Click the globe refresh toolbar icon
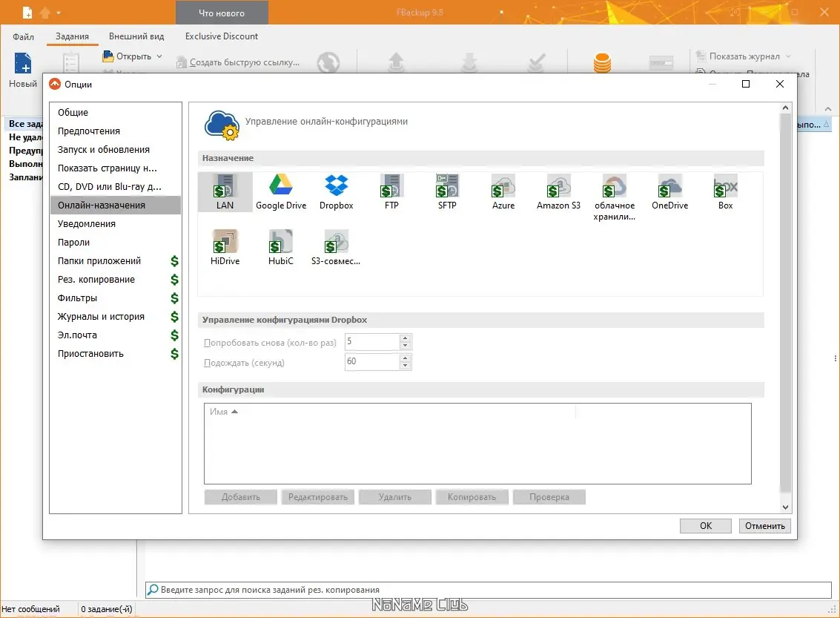This screenshot has width=840, height=618. [x=328, y=62]
